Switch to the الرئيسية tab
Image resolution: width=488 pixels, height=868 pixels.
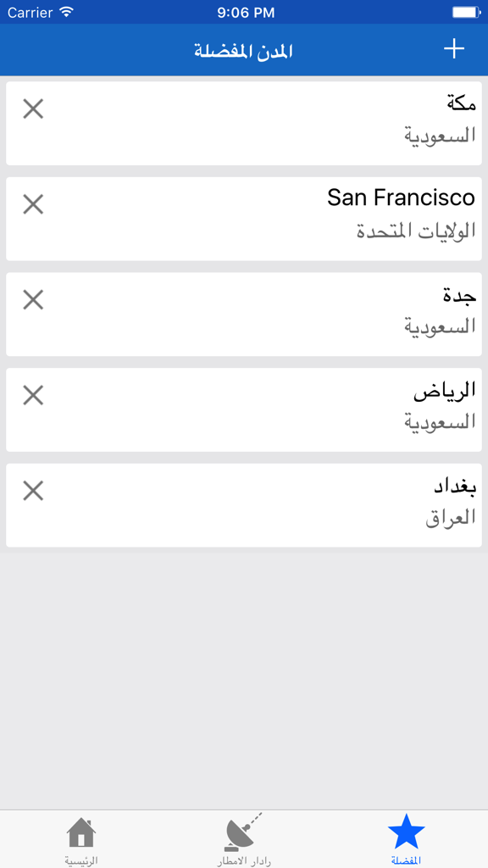point(80,843)
